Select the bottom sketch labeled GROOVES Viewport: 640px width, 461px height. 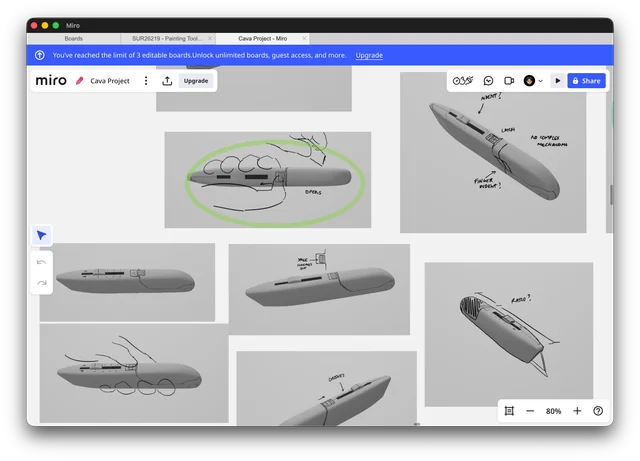coord(327,388)
